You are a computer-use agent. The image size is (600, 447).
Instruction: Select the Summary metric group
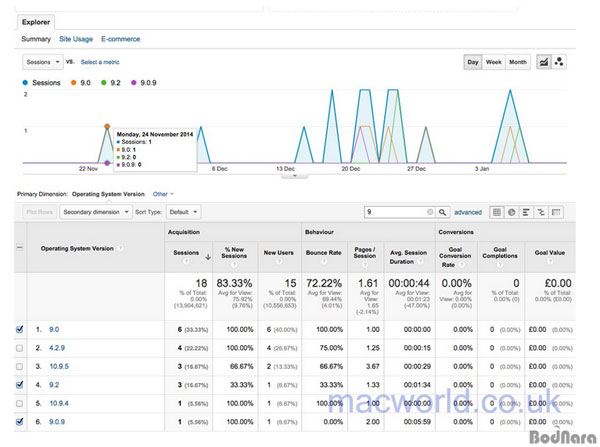(x=36, y=39)
